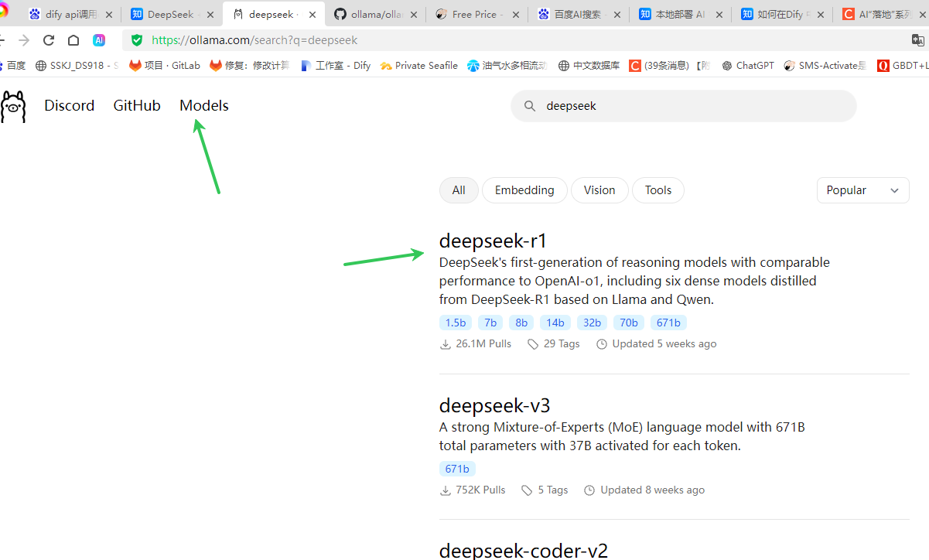Click the 26.1M Pulls text
The height and width of the screenshot is (560, 929).
pyautogui.click(x=483, y=344)
